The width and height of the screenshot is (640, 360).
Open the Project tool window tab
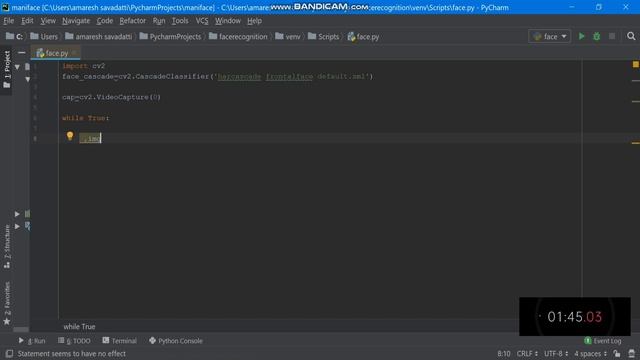click(7, 69)
